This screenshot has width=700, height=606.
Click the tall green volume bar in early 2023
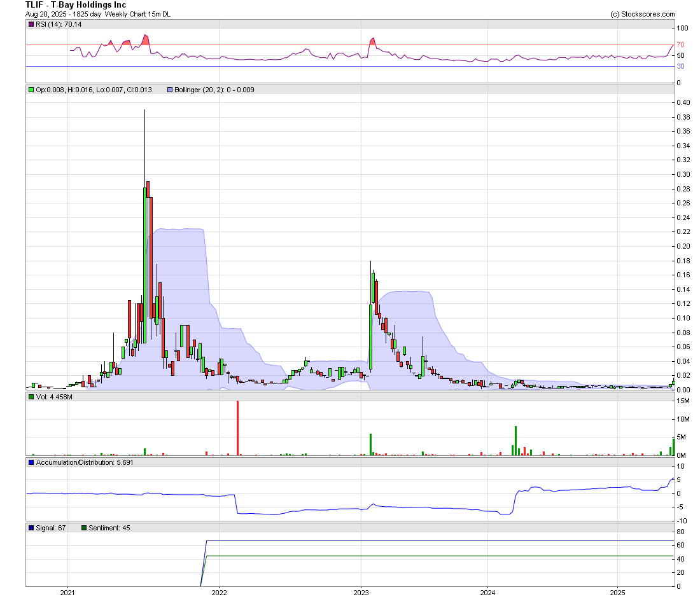(370, 444)
